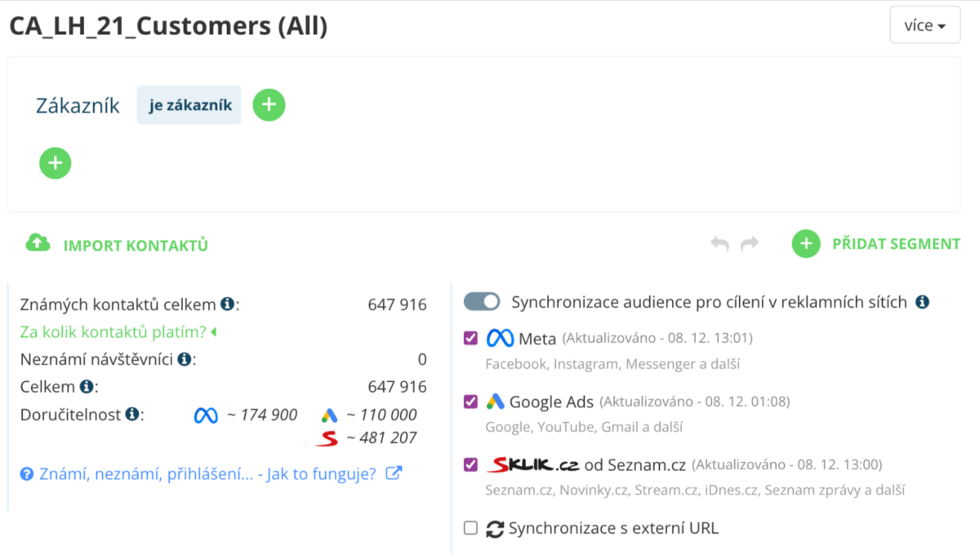
Task: Click the 'je zákazník' condition chip
Action: pos(189,104)
